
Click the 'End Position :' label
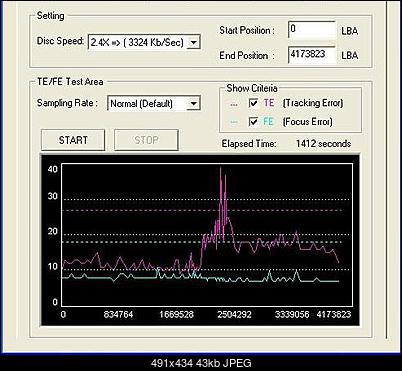click(x=247, y=55)
